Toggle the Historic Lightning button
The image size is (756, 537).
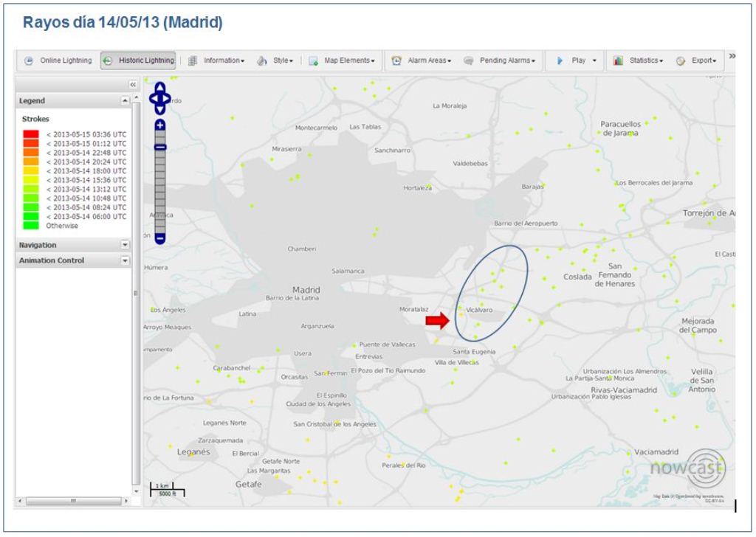point(139,60)
